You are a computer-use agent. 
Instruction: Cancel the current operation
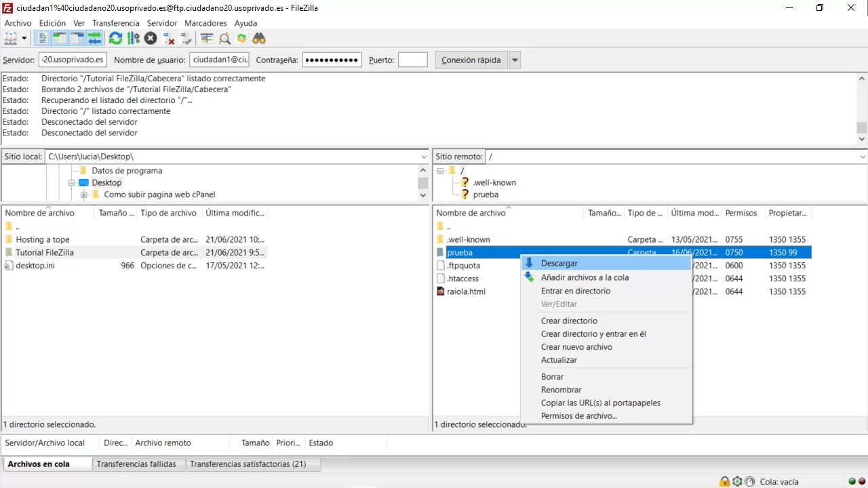coord(151,39)
